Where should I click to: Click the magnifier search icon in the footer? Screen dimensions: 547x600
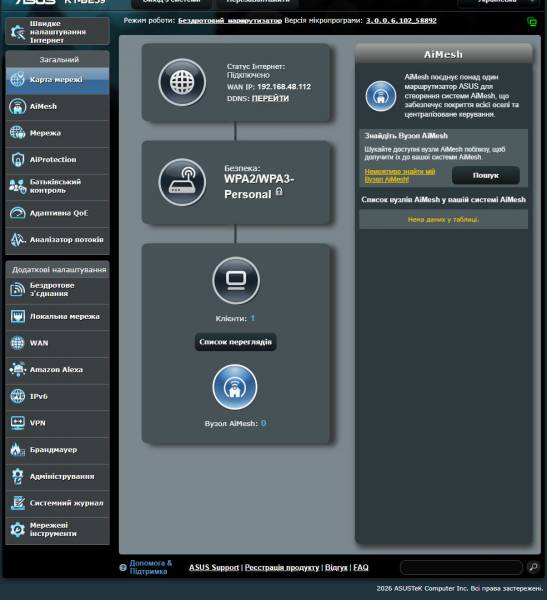click(x=533, y=567)
